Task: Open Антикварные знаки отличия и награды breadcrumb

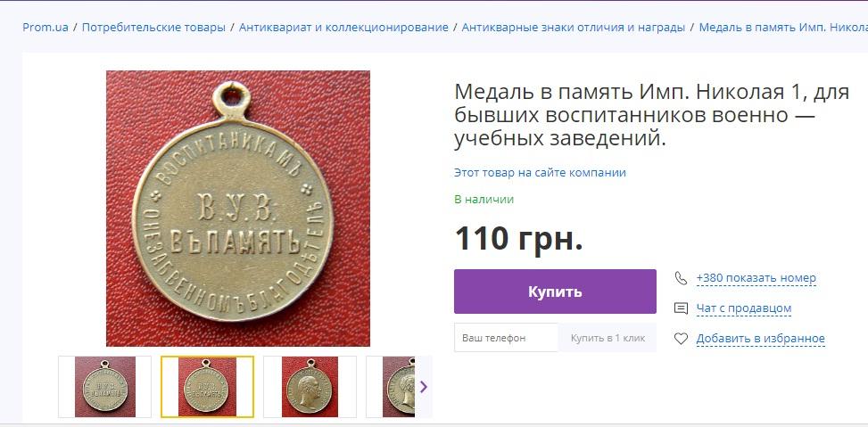Action: point(573,27)
